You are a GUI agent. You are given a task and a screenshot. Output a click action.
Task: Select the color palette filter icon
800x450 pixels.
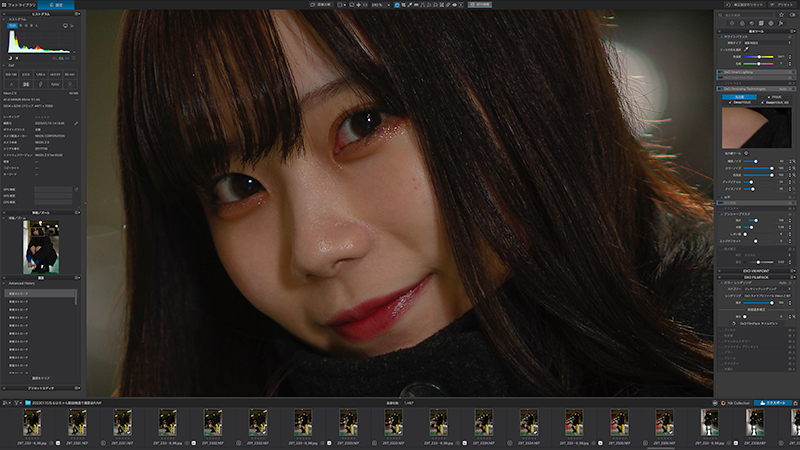click(x=742, y=23)
